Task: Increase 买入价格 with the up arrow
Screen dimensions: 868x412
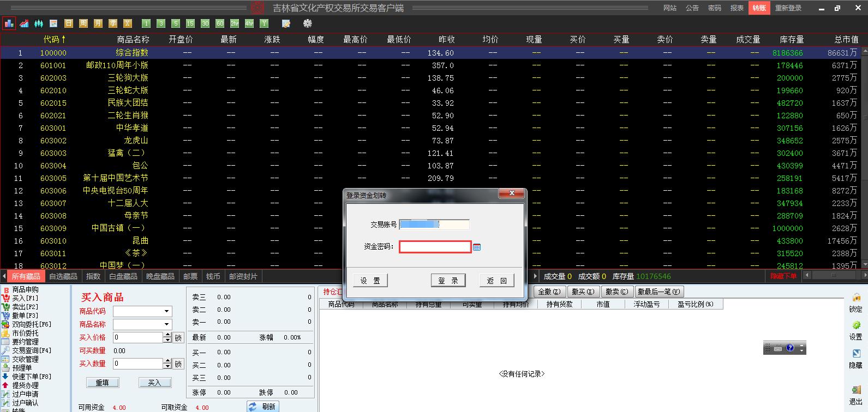Action: click(167, 335)
